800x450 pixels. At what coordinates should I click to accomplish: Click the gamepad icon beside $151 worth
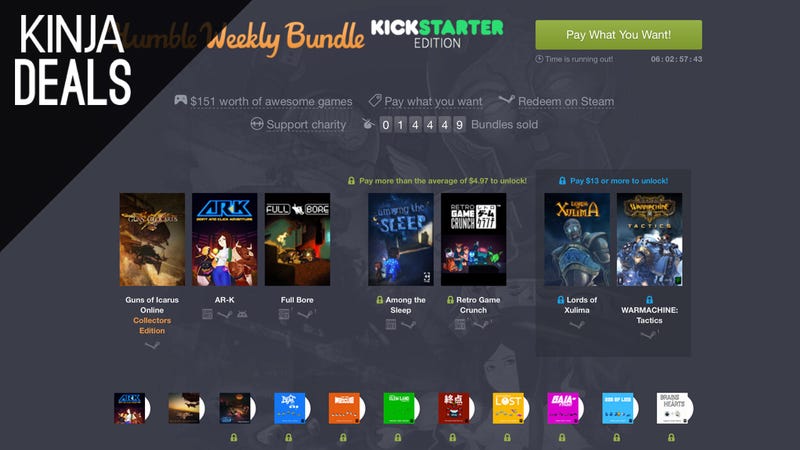tap(180, 100)
